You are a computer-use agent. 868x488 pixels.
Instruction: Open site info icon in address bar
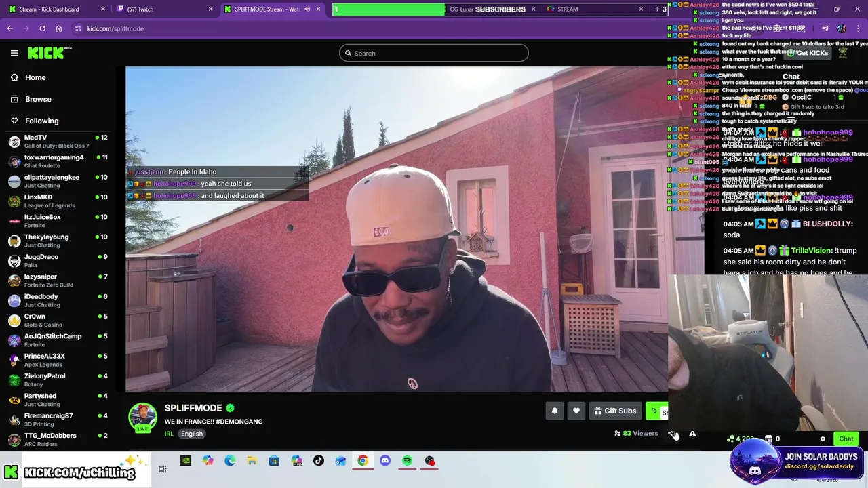(78, 28)
